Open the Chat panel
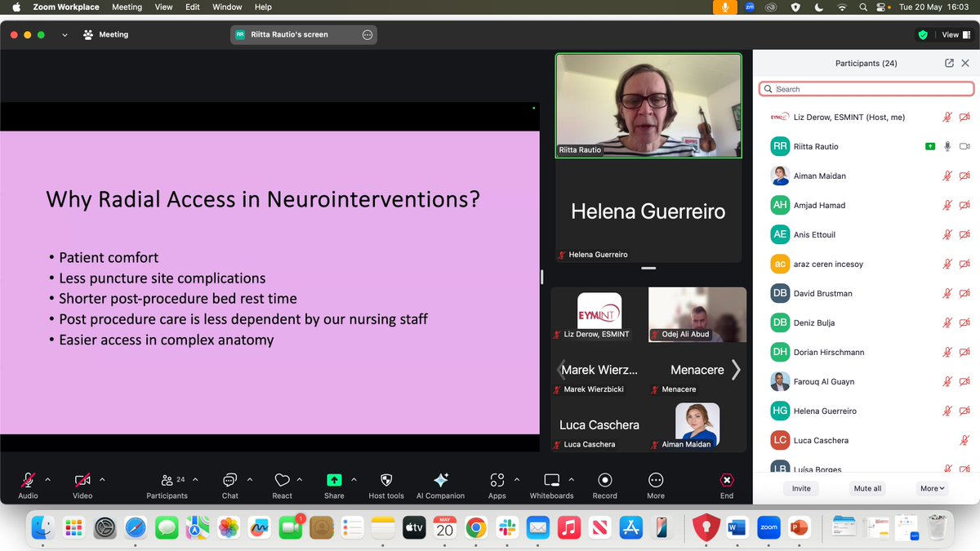Viewport: 980px width, 551px height. (x=230, y=481)
